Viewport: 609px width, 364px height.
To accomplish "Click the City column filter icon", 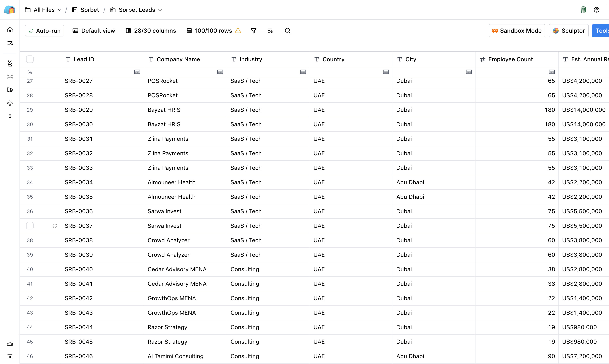I will [469, 72].
